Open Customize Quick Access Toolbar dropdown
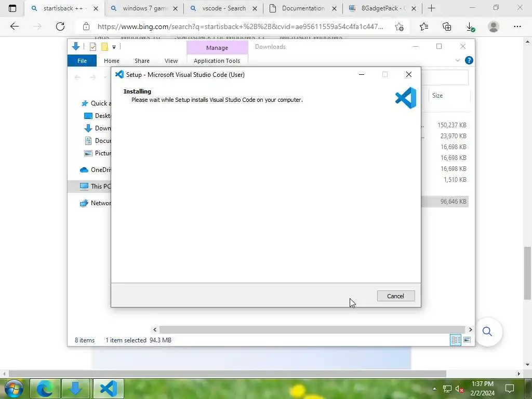 114,47
